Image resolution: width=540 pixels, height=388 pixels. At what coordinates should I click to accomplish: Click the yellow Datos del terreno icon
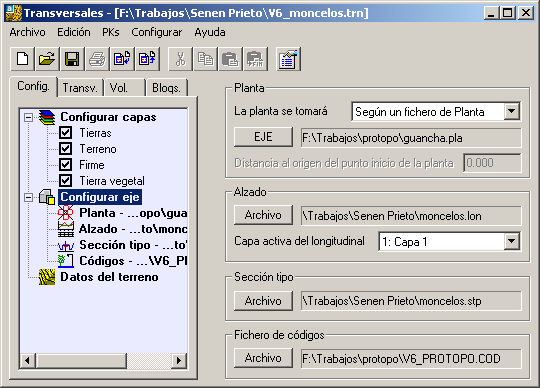pos(47,277)
